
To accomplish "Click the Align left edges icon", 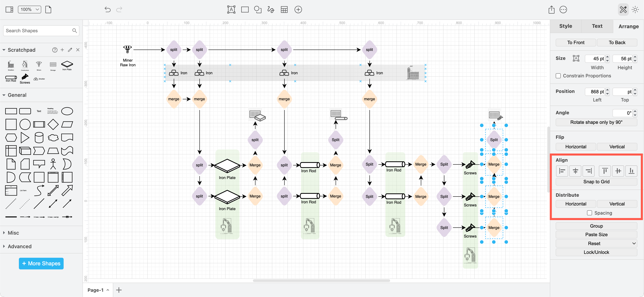I will point(562,171).
